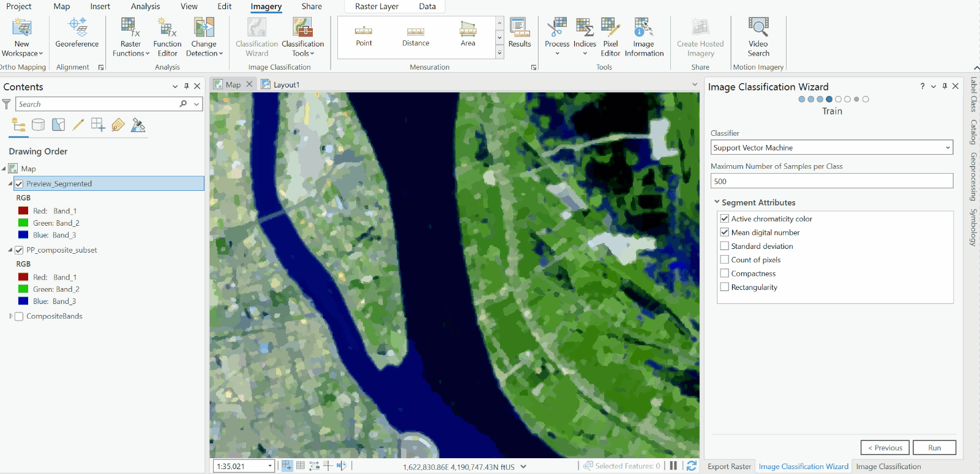Open the Catalog side pane

(x=973, y=132)
